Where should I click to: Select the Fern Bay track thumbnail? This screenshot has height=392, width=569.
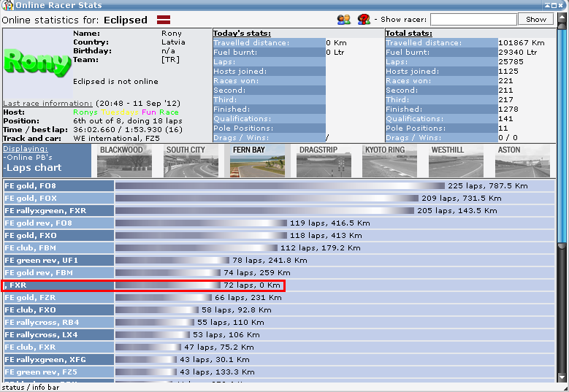pos(257,161)
